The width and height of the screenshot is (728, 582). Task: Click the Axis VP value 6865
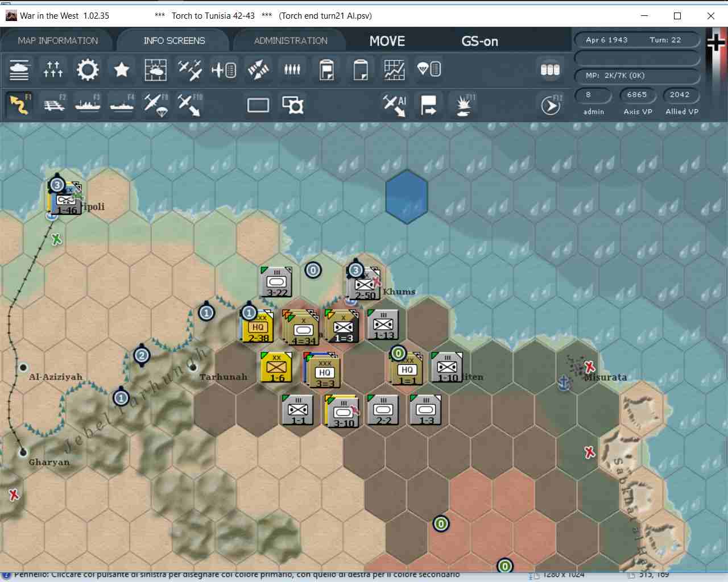pyautogui.click(x=637, y=95)
